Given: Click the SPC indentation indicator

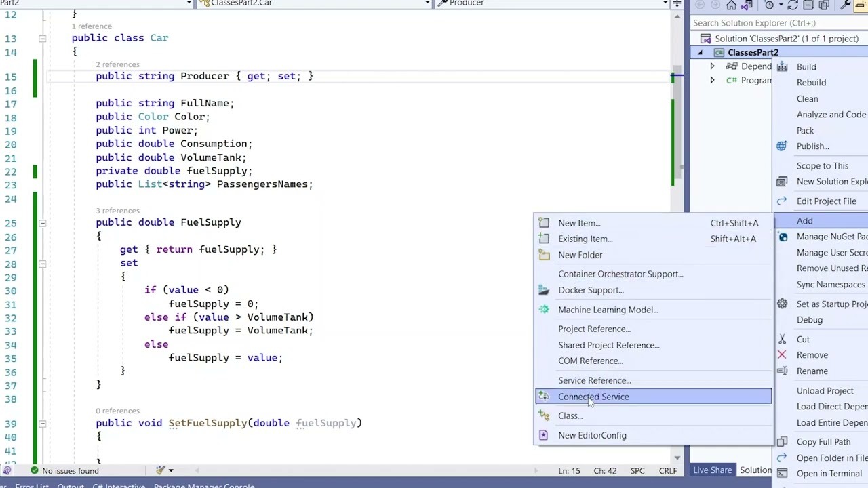Looking at the screenshot, I should (x=637, y=471).
